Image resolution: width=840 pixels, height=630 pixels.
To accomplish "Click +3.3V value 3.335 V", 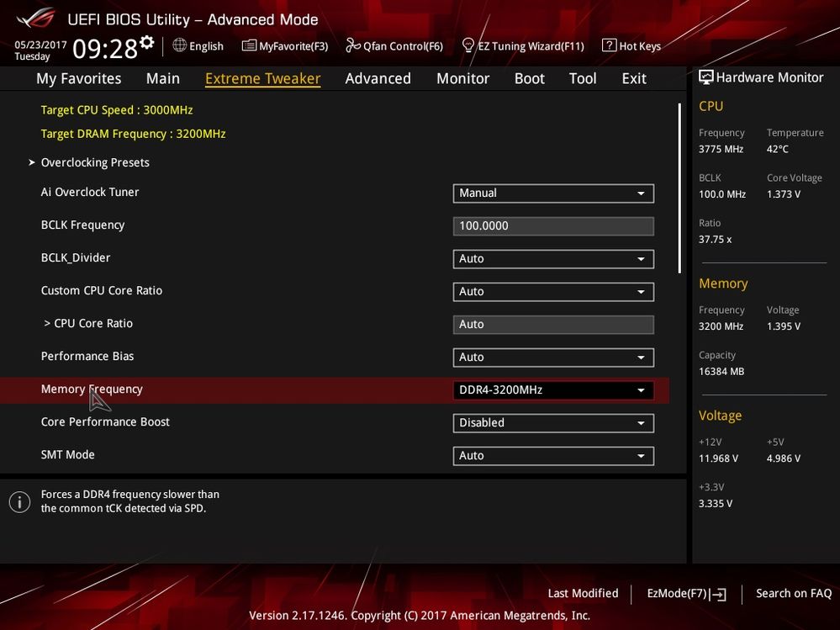I will click(716, 504).
